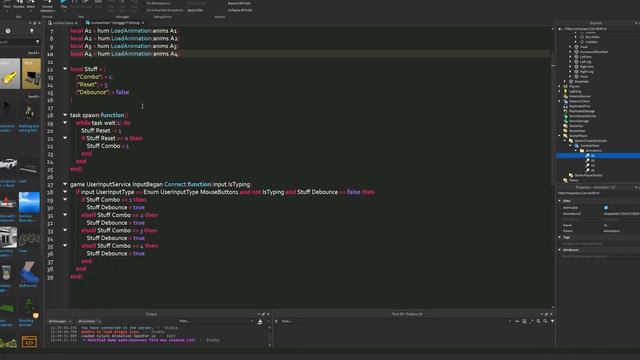640x360 pixels.
Task: Collapse the Stuff table fold on line 12
Action: [65, 69]
